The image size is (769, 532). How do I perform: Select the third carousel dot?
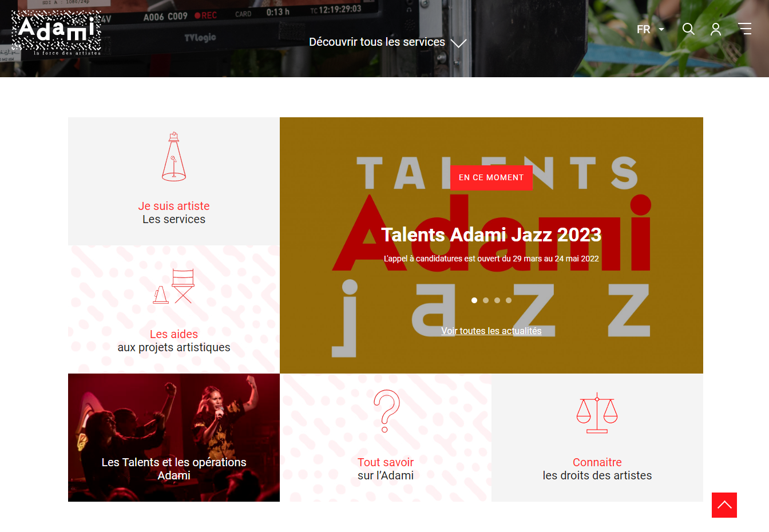497,300
